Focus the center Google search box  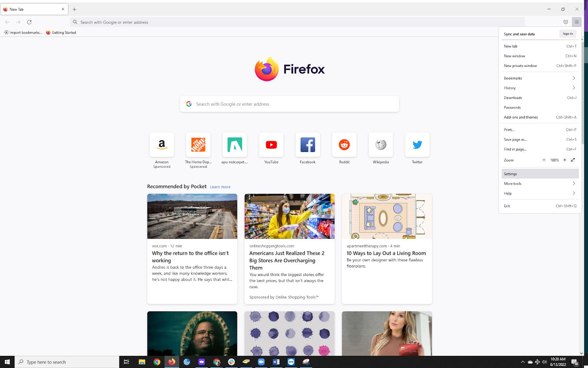click(290, 104)
